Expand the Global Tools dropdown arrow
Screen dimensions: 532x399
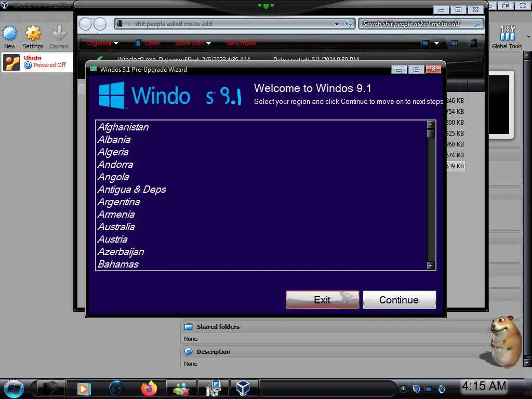click(x=528, y=36)
